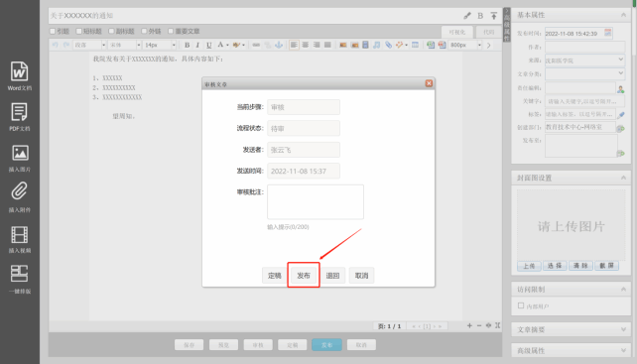
Task: Zoom in with the plus icon
Action: pyautogui.click(x=469, y=325)
